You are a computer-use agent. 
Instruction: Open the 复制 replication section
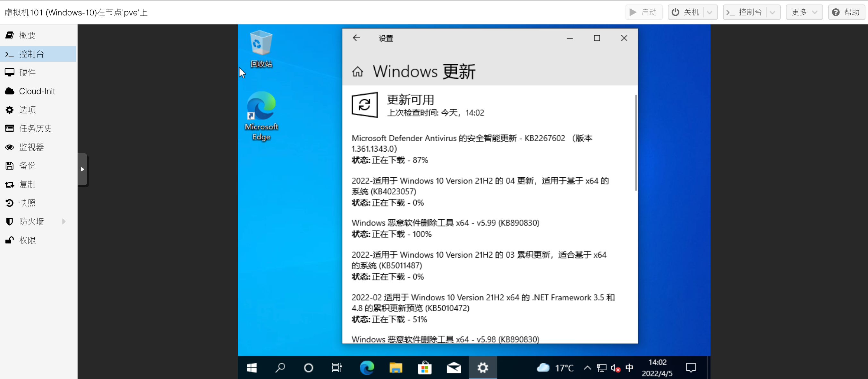[38, 184]
